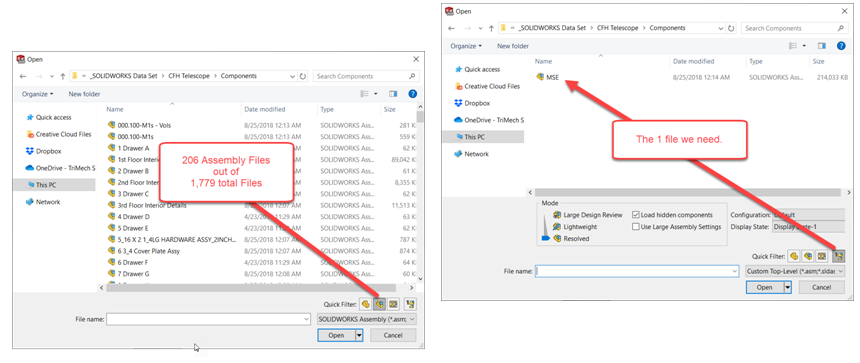This screenshot has height=363, width=860.
Task: Expand File name history in right dialog
Action: tap(734, 271)
